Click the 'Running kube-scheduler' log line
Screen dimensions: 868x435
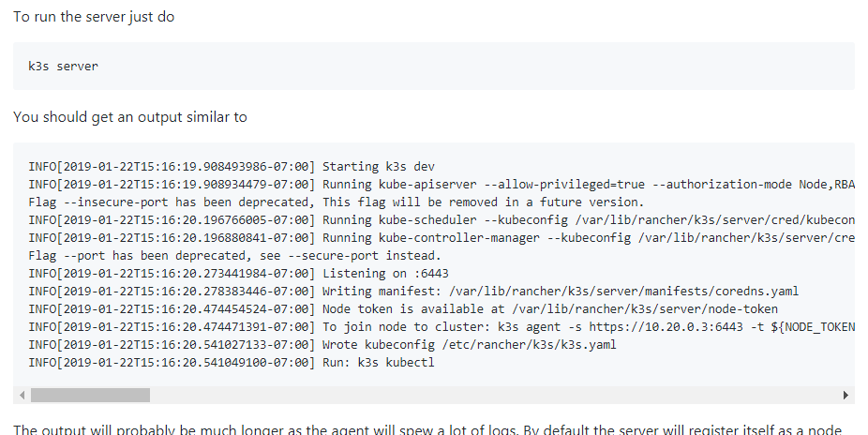(x=441, y=219)
